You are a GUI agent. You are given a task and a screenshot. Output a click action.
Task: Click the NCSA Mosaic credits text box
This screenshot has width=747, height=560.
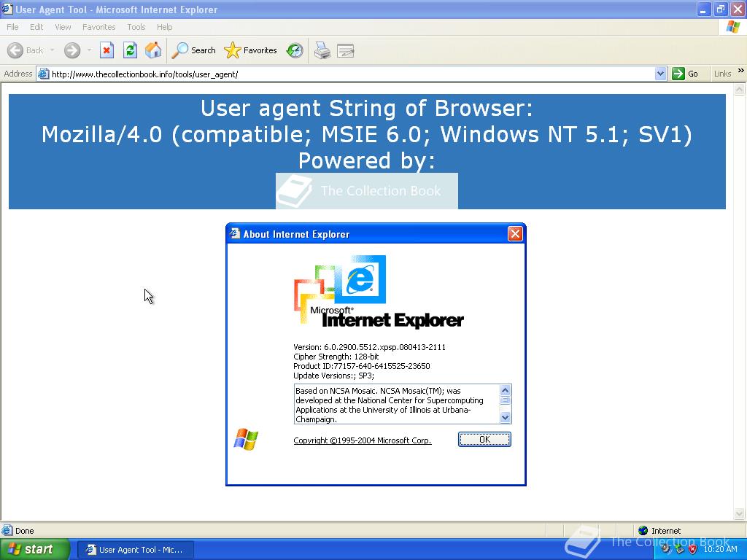click(x=396, y=404)
